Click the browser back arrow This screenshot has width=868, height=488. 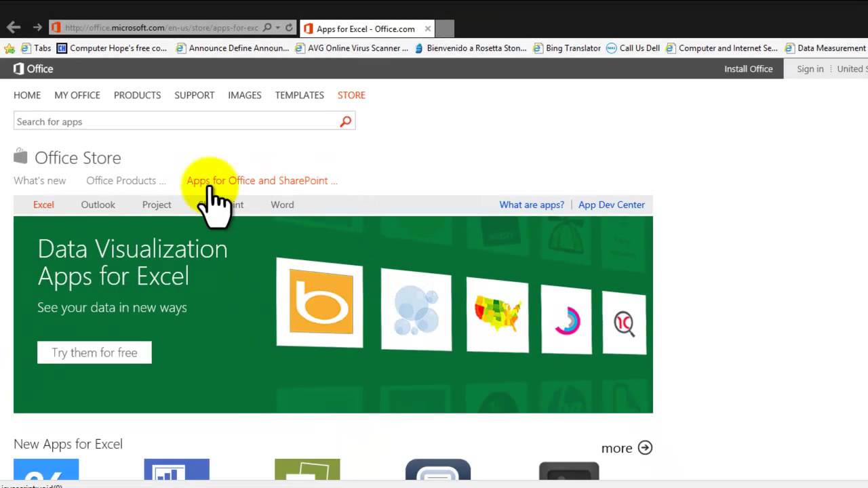(13, 28)
